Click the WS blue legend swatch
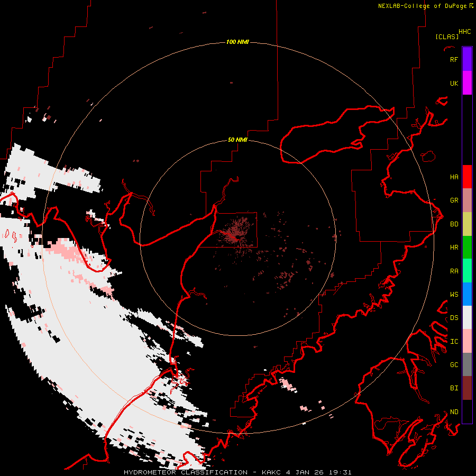 [467, 294]
